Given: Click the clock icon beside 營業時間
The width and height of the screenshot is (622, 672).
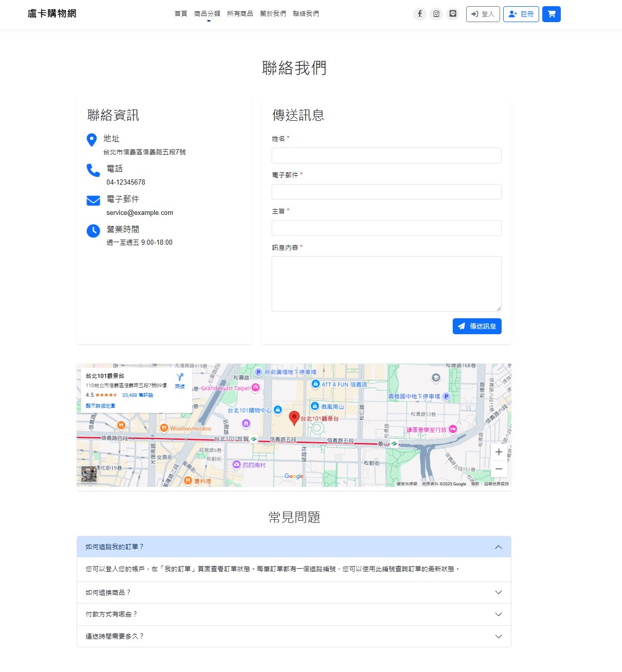Looking at the screenshot, I should [93, 231].
